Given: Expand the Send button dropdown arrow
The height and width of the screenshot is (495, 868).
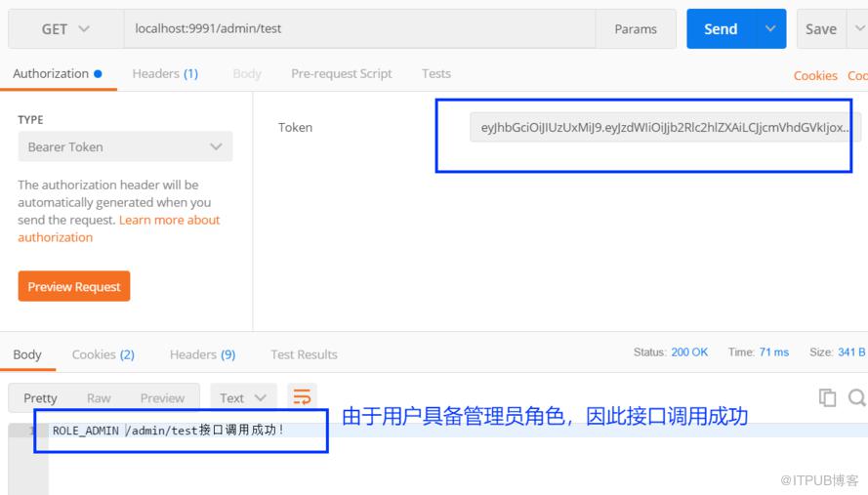Looking at the screenshot, I should point(770,28).
